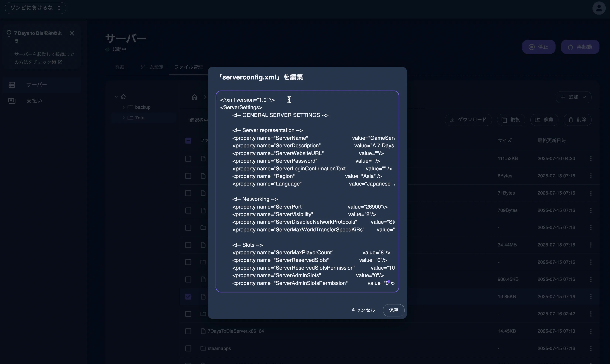Click the ServerPort property line in editor
Viewport: 610px width, 364px height.
(x=310, y=207)
